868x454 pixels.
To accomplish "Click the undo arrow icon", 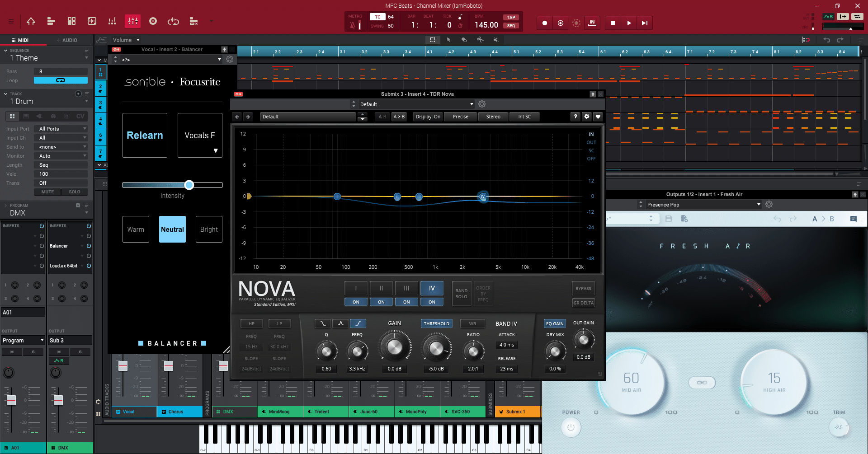I will coord(827,40).
